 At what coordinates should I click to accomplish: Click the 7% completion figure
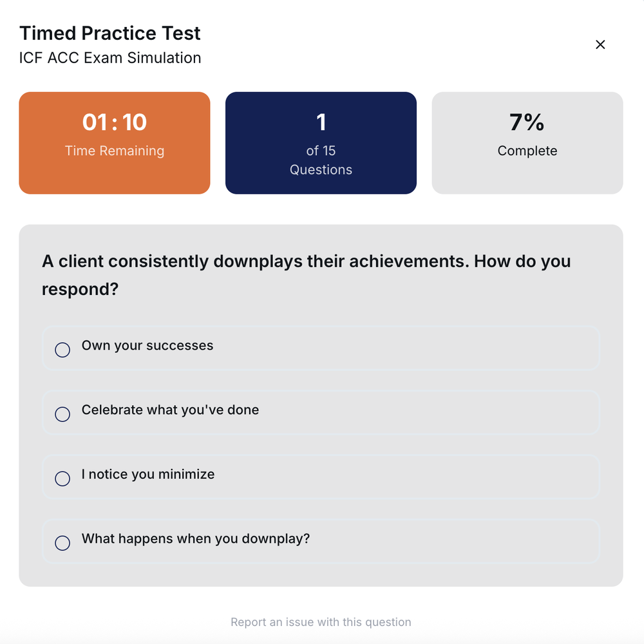pos(527,122)
